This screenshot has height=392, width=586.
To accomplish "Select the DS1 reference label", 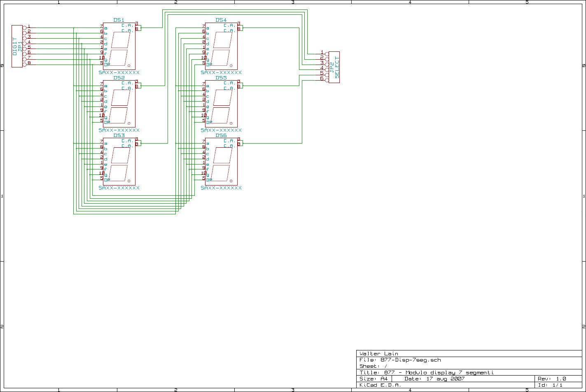I will [x=119, y=20].
